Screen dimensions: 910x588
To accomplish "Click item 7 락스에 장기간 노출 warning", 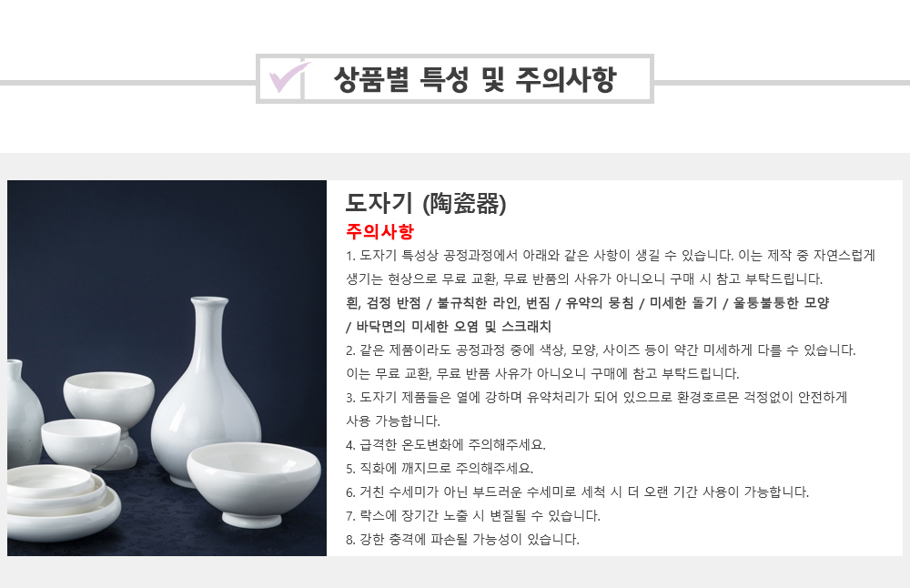I will (x=473, y=515).
